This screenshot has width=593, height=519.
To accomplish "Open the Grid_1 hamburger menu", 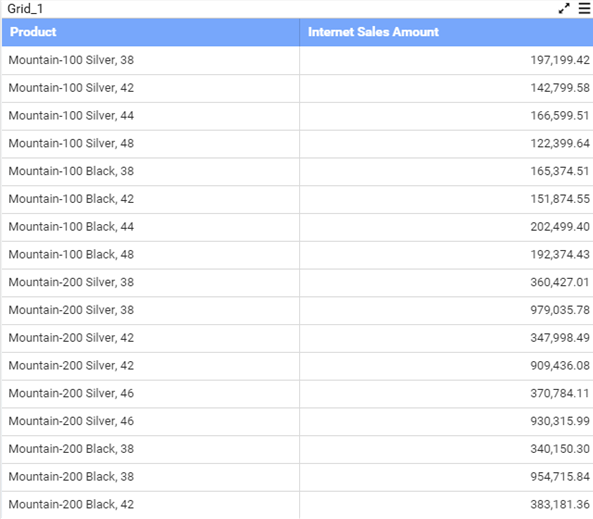I will point(584,8).
